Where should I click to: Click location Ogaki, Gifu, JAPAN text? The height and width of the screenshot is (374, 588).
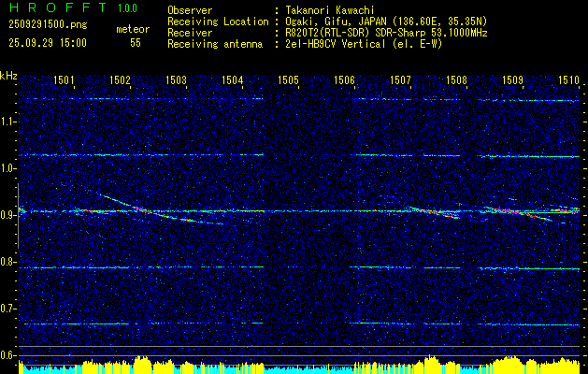386,22
